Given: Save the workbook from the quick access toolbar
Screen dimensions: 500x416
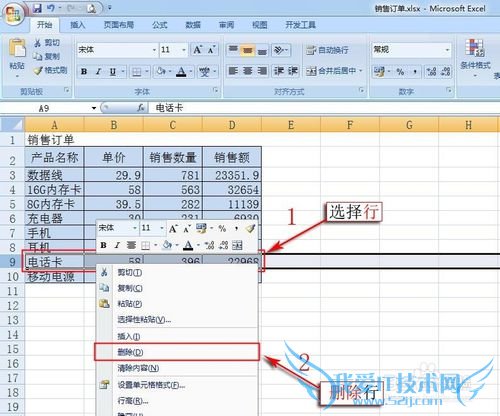Looking at the screenshot, I should coord(37,8).
